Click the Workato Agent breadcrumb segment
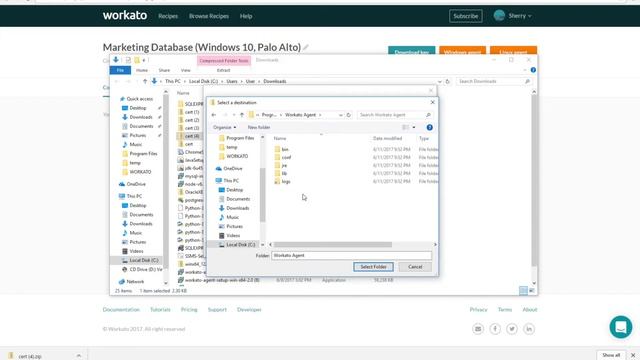 [x=300, y=115]
